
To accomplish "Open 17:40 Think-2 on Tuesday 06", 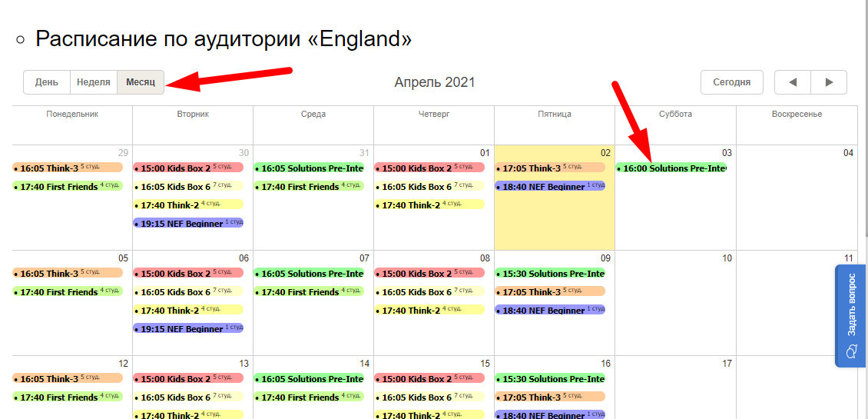I will pos(188,310).
